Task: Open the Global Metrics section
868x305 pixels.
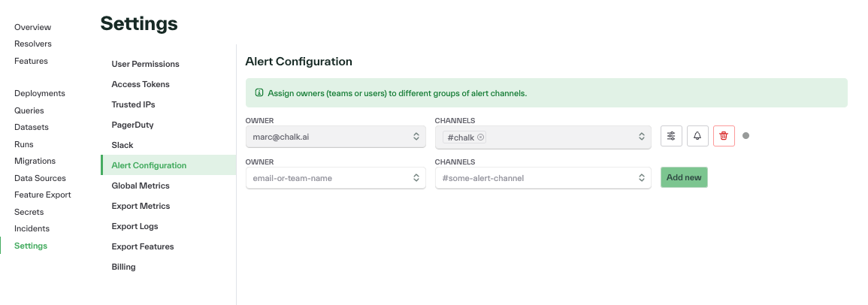Action: [x=141, y=186]
